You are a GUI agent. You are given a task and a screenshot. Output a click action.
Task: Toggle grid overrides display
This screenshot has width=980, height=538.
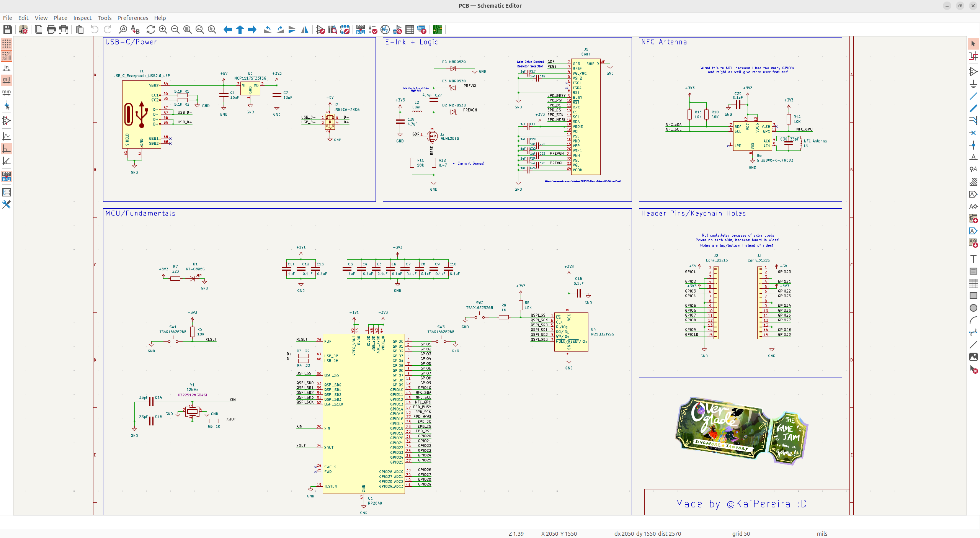7,56
